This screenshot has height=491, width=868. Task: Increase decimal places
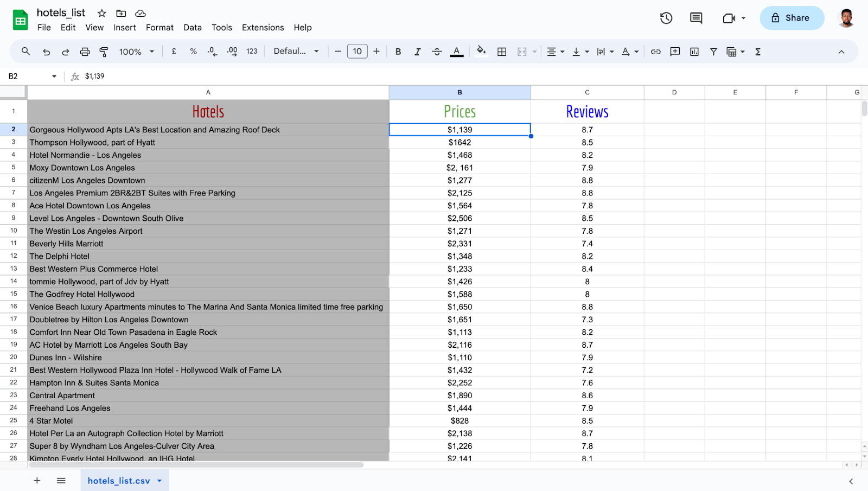click(232, 52)
